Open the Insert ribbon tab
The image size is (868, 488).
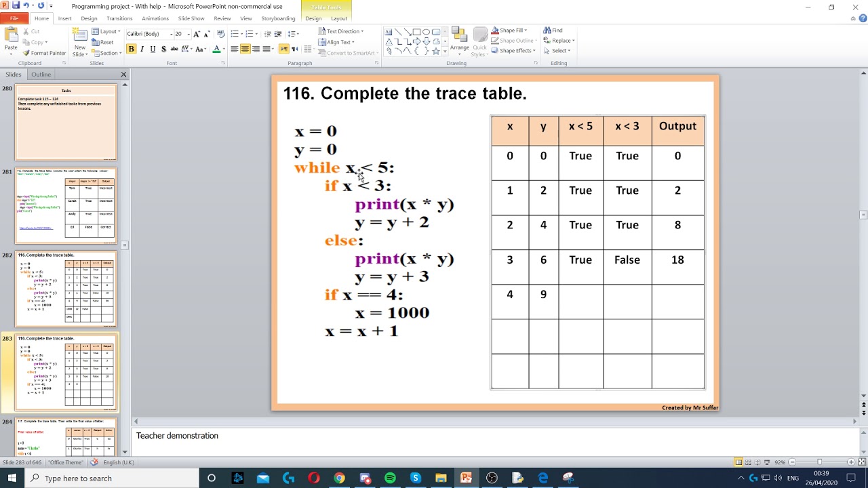pyautogui.click(x=65, y=18)
